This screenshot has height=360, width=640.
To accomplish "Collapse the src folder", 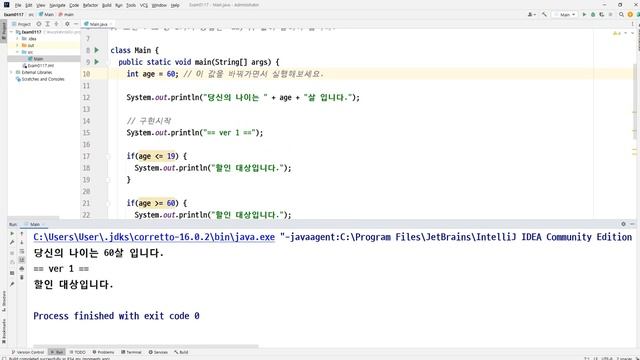I will (x=18, y=52).
